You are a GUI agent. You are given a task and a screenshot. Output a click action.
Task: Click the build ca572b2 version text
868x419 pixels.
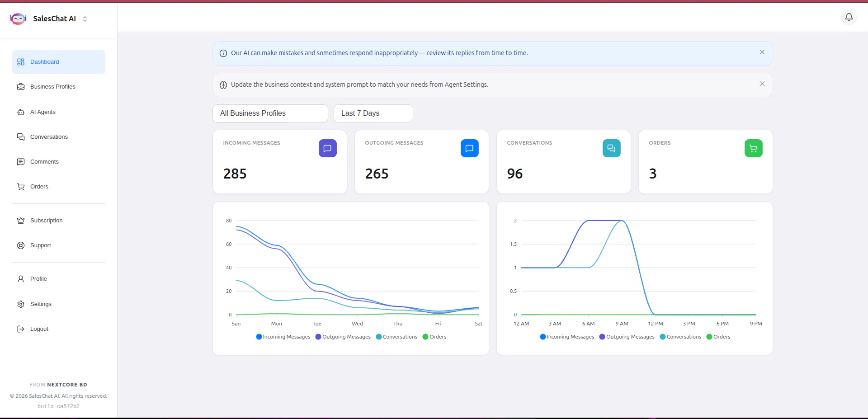click(x=58, y=406)
